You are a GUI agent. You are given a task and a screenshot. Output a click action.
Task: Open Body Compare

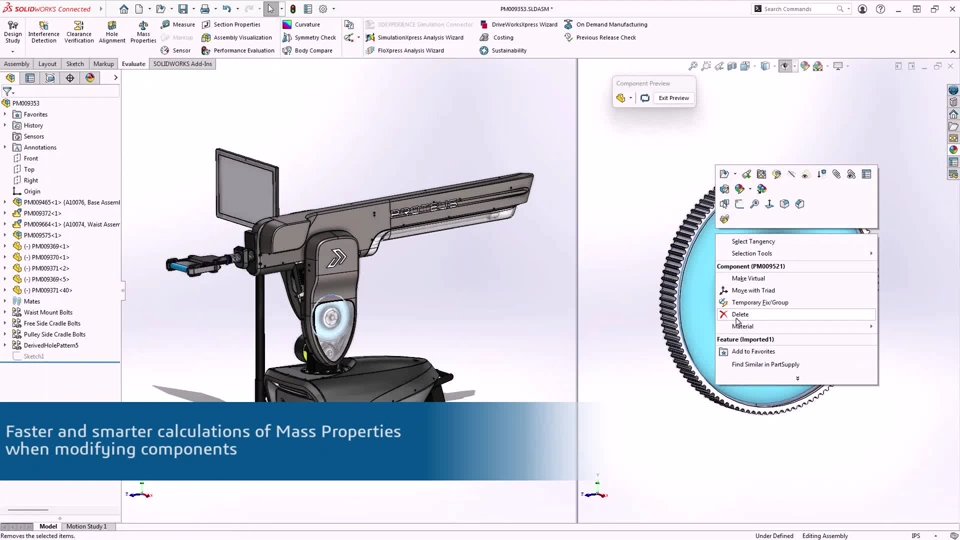point(307,51)
